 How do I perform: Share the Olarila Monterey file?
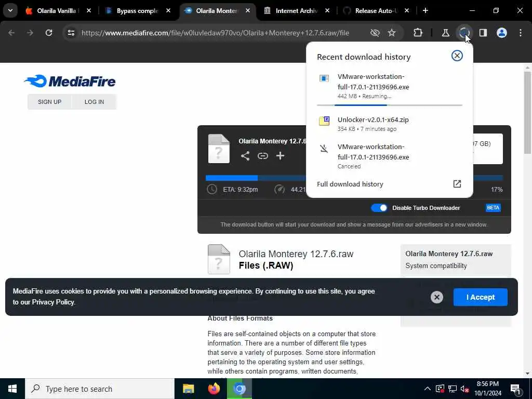pyautogui.click(x=245, y=156)
